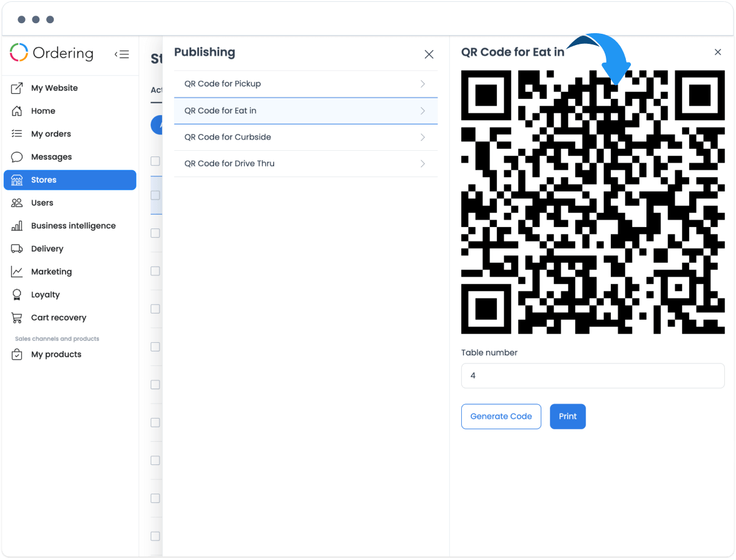The height and width of the screenshot is (560, 736).
Task: Select QR Code for Pickup option
Action: point(305,84)
